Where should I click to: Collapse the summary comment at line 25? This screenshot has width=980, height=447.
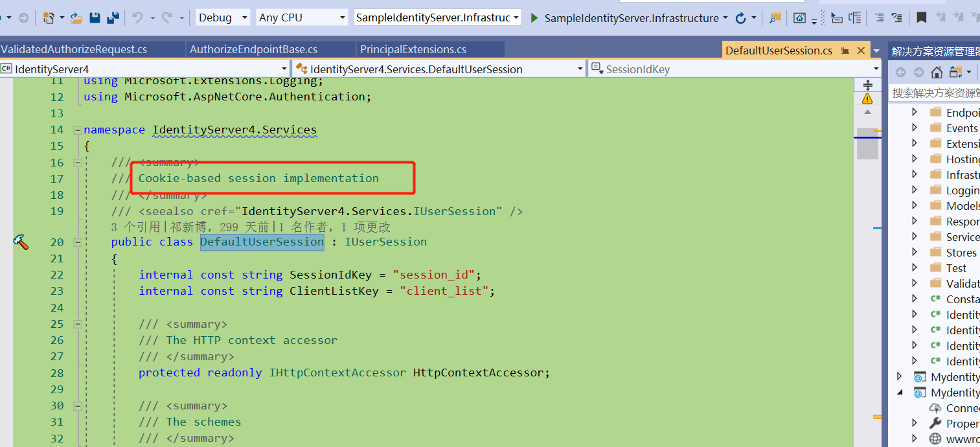tap(78, 324)
